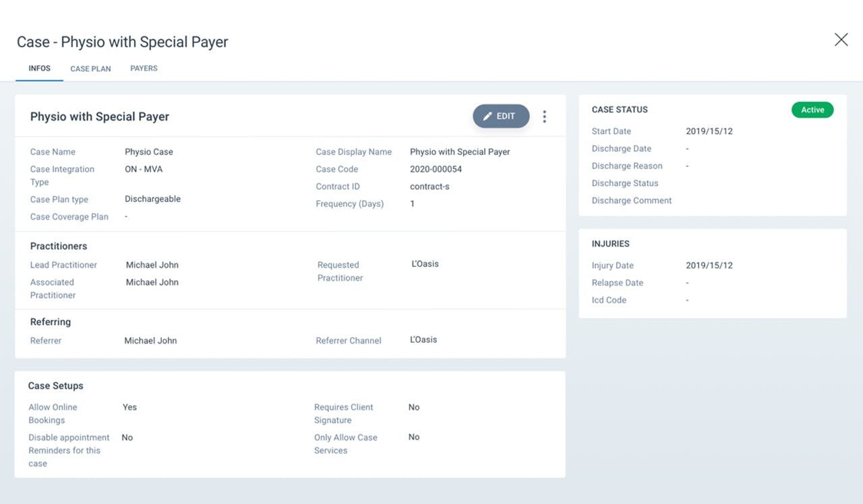
Task: Click the contract-s Contract ID value
Action: click(x=429, y=187)
